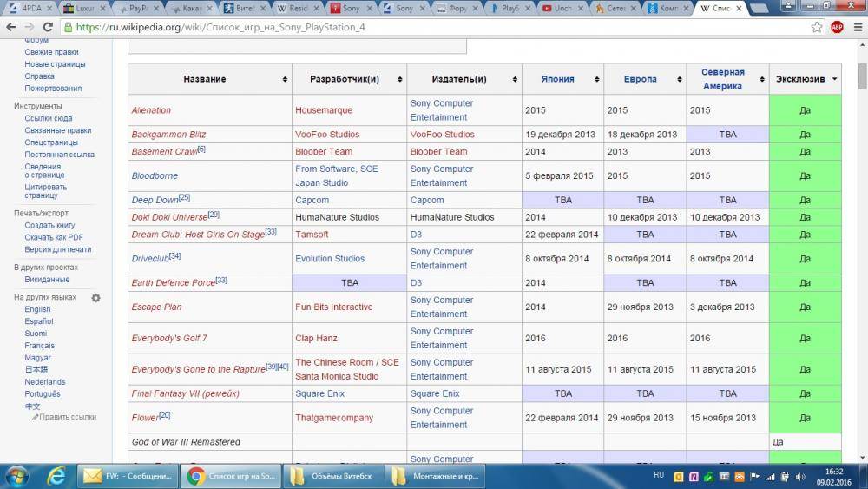Click the languages settings gear icon

(x=95, y=298)
